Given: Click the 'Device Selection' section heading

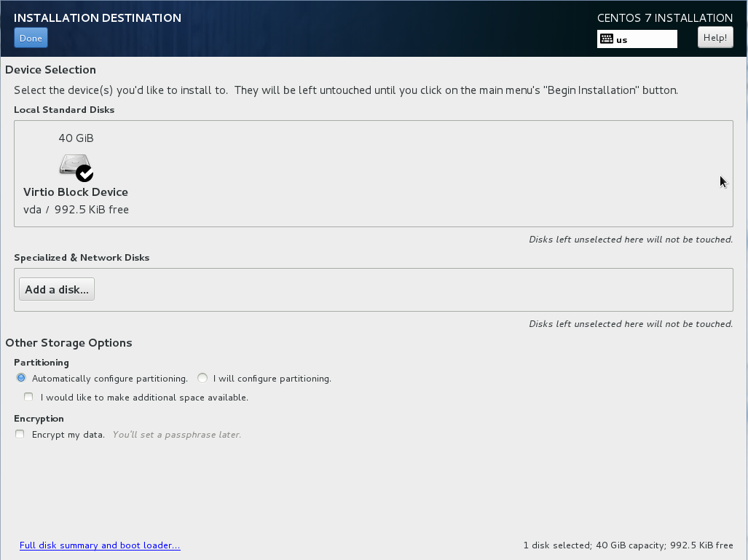Looking at the screenshot, I should pyautogui.click(x=50, y=70).
